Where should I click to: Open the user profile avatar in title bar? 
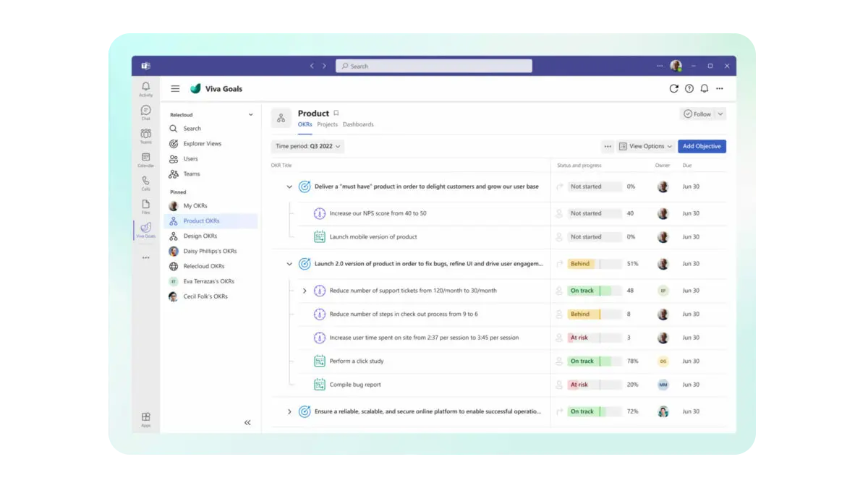click(676, 66)
